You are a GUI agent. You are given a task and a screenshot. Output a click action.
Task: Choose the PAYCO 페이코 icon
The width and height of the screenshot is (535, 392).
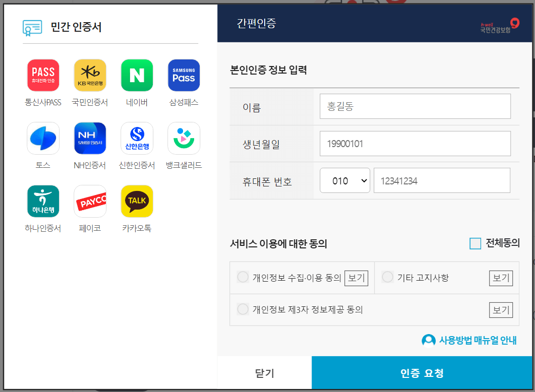click(90, 201)
